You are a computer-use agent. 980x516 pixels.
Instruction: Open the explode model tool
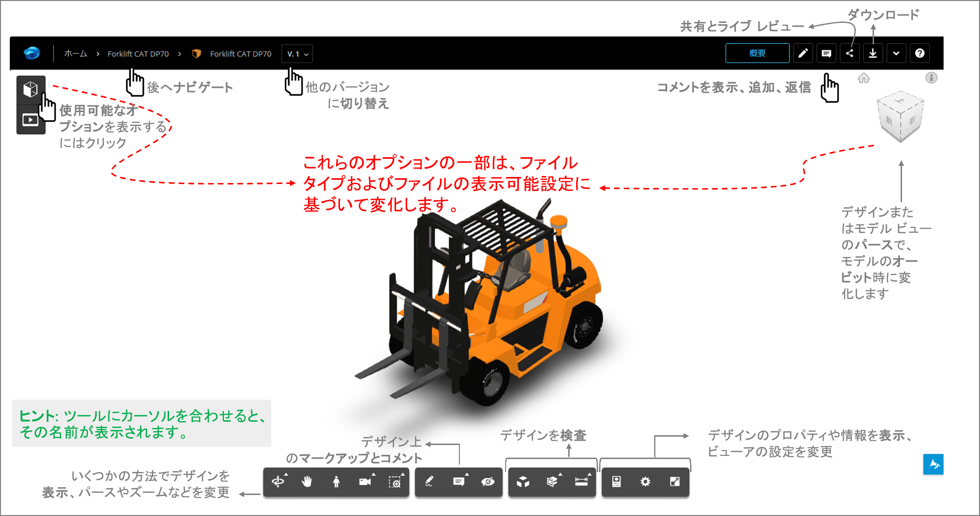tap(523, 481)
